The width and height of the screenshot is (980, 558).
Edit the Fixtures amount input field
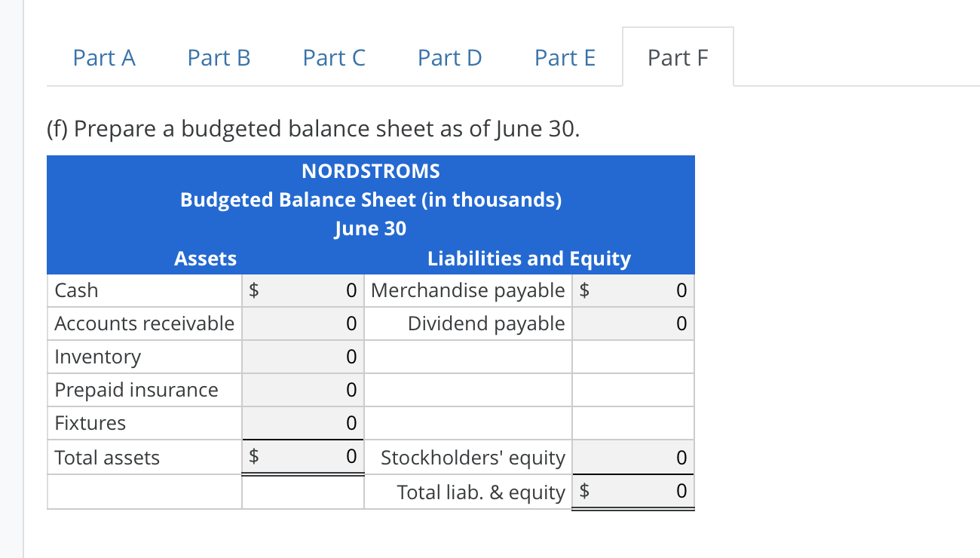[x=303, y=423]
